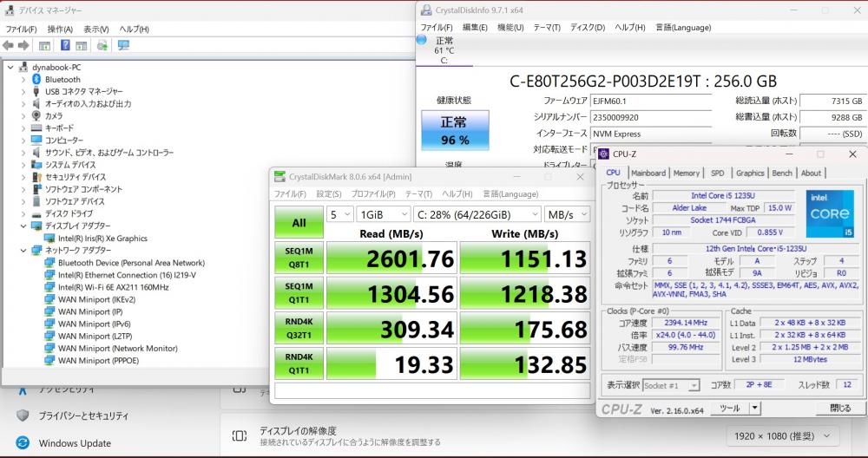Open the C: 28% drive selection dropdown
This screenshot has width=868, height=458.
coord(477,214)
